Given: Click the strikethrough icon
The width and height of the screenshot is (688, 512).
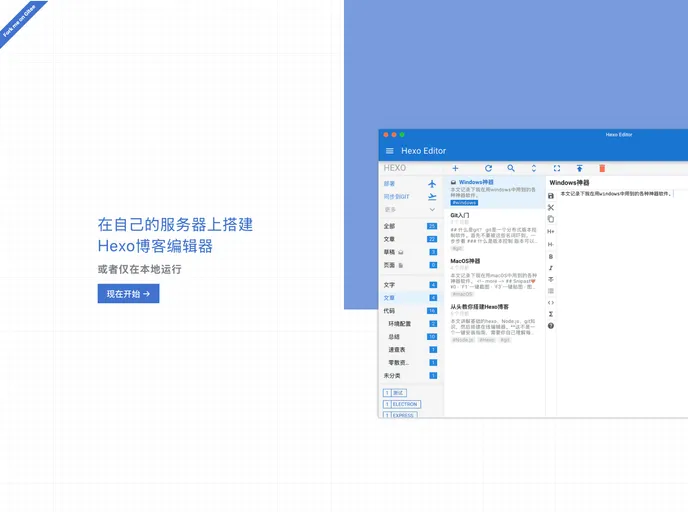Looking at the screenshot, I should (551, 279).
